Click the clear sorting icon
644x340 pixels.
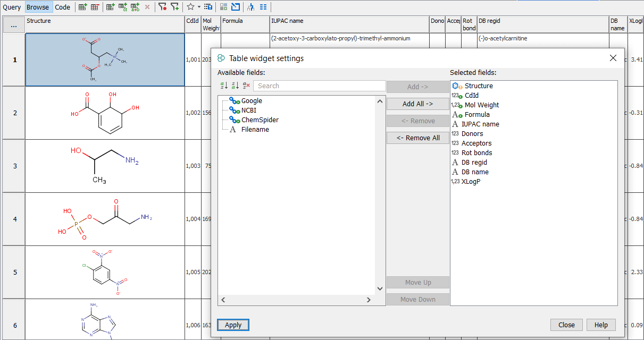coord(246,86)
